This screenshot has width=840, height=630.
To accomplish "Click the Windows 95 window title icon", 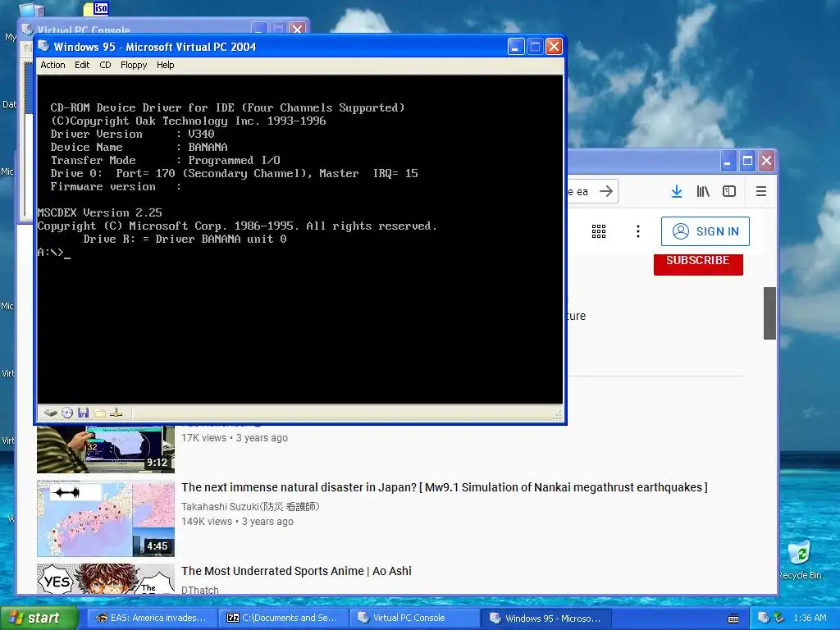I will pyautogui.click(x=44, y=47).
